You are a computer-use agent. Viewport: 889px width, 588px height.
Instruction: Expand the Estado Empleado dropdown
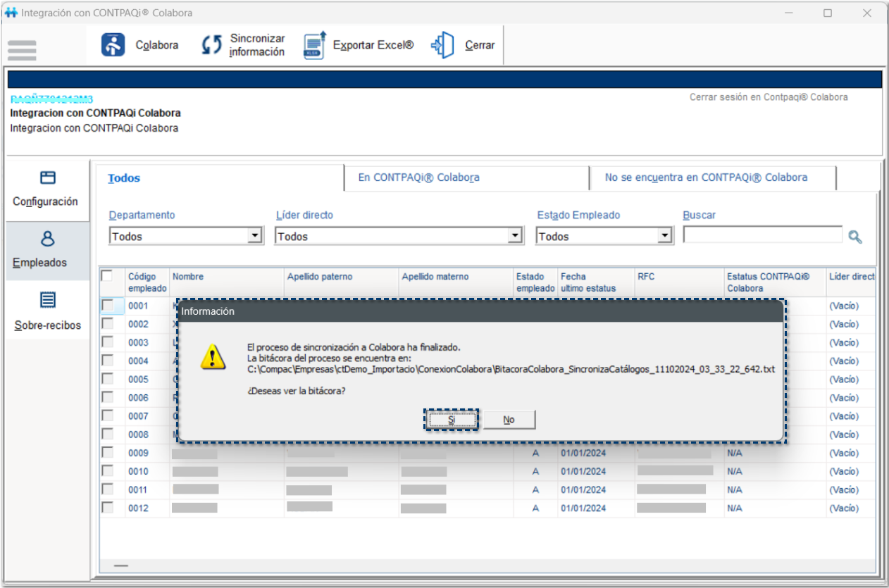[664, 237]
